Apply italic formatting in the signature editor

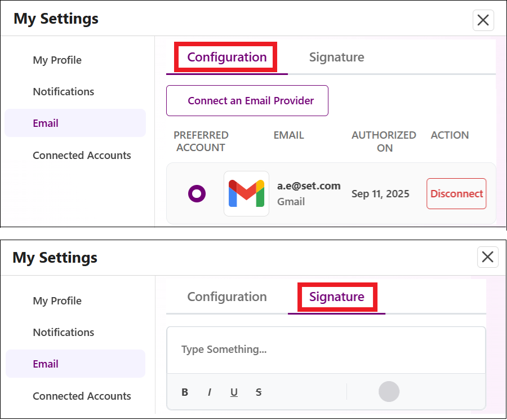pos(209,392)
